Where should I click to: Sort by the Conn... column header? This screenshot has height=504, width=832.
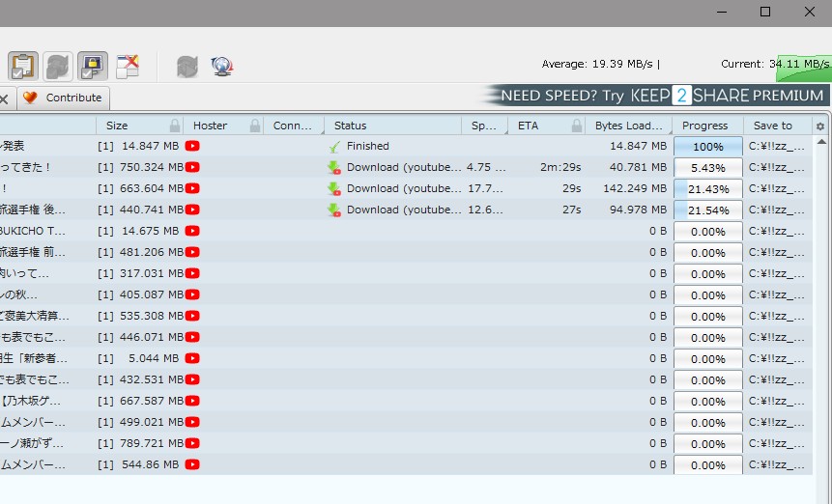[x=293, y=126]
